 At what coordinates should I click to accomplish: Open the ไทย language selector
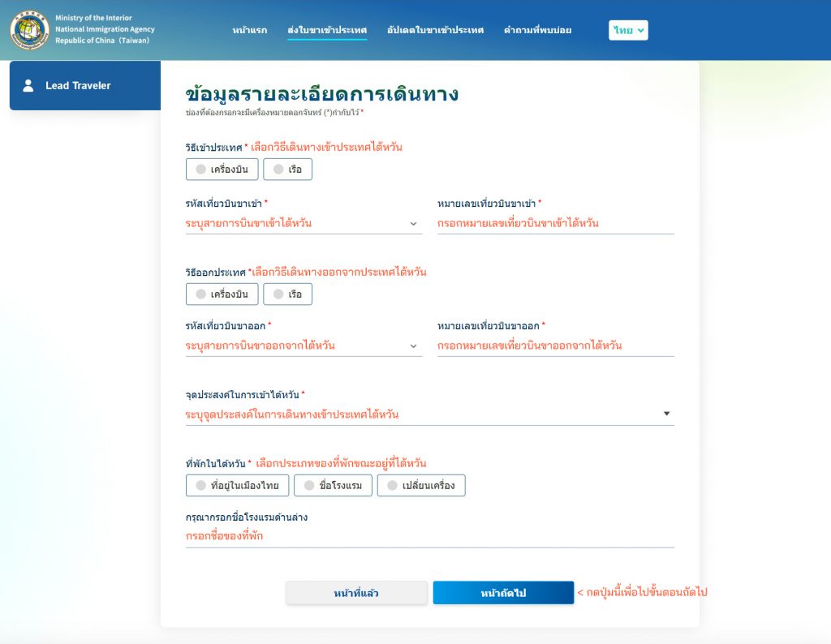pyautogui.click(x=628, y=30)
